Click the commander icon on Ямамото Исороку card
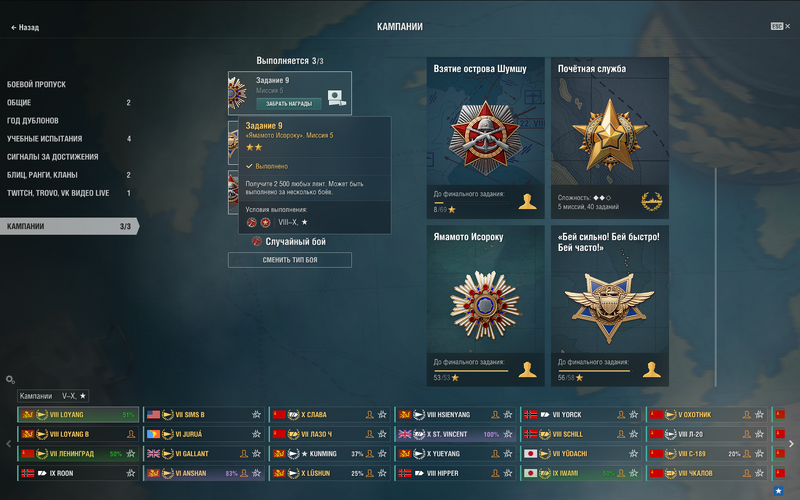800x500 pixels. (527, 369)
